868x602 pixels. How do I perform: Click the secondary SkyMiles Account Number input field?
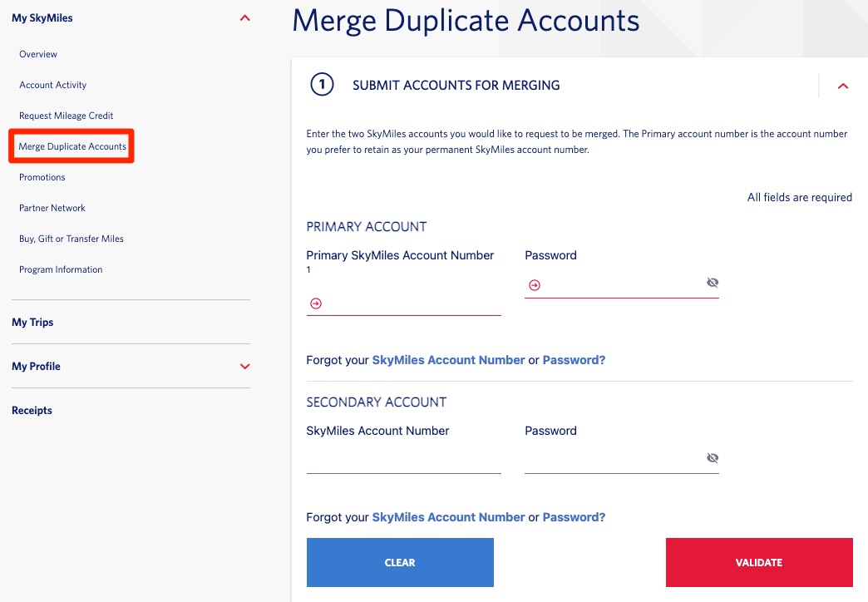click(x=403, y=461)
